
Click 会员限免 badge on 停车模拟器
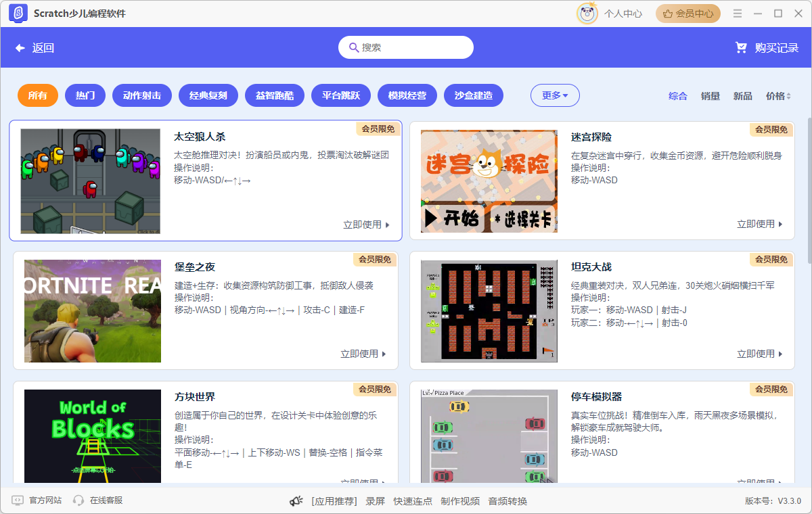coord(772,389)
